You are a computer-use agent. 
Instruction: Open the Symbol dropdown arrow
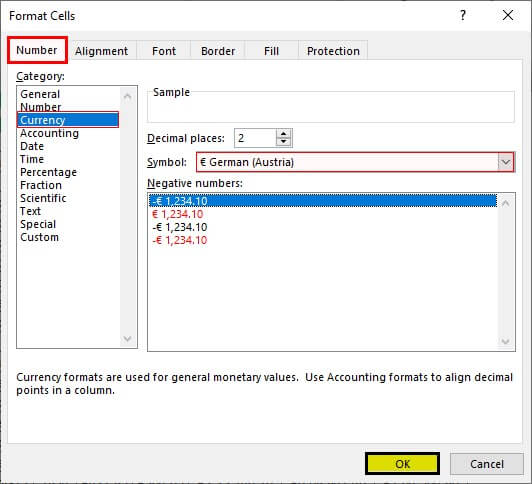click(506, 162)
